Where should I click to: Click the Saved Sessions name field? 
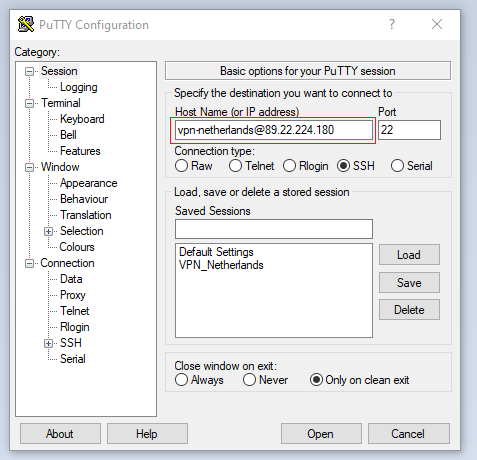pyautogui.click(x=274, y=229)
